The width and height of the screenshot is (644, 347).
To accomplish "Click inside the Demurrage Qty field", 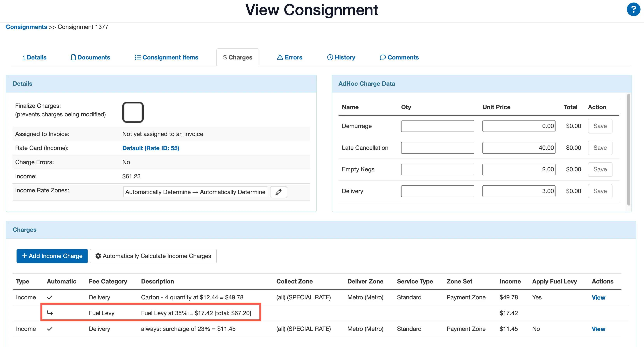I will click(x=437, y=126).
